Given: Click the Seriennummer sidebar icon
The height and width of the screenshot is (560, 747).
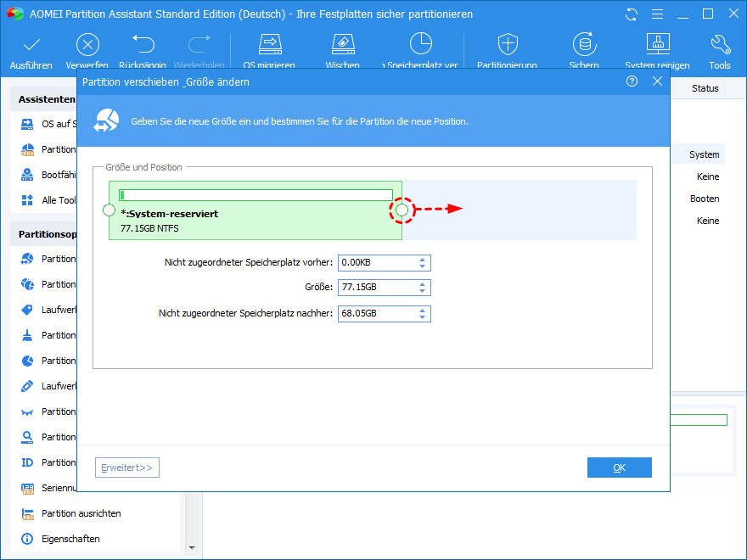Looking at the screenshot, I should point(27,488).
